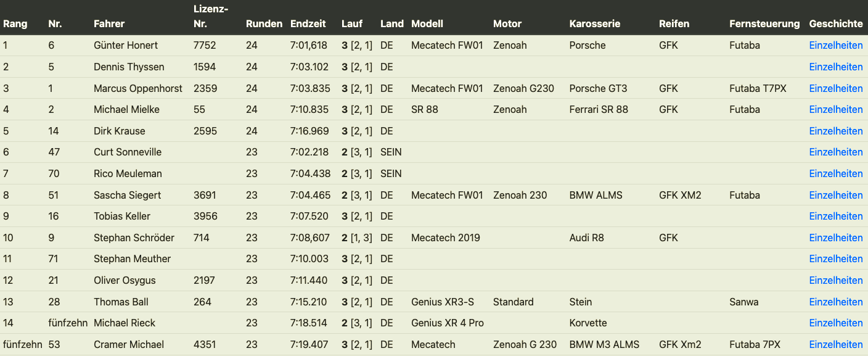Screen dimensions: 868x356
Task: Click the Runden column header
Action: [264, 23]
